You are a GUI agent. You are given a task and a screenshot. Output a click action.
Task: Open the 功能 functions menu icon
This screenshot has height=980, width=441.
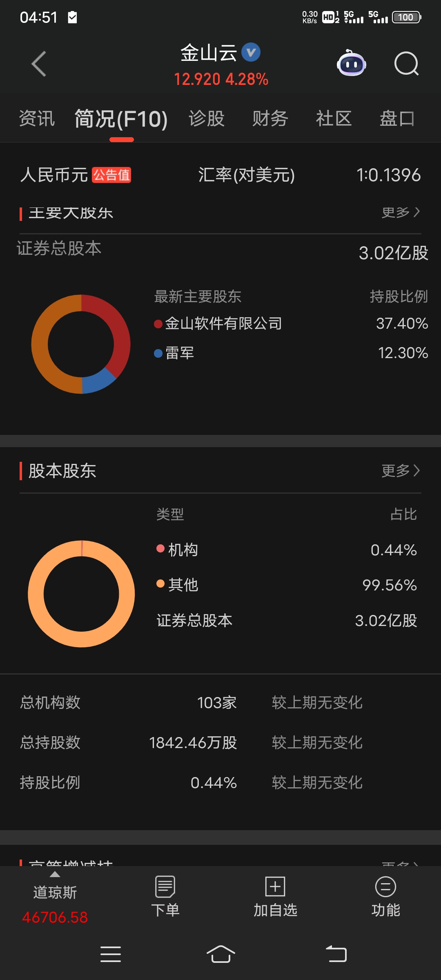385,887
